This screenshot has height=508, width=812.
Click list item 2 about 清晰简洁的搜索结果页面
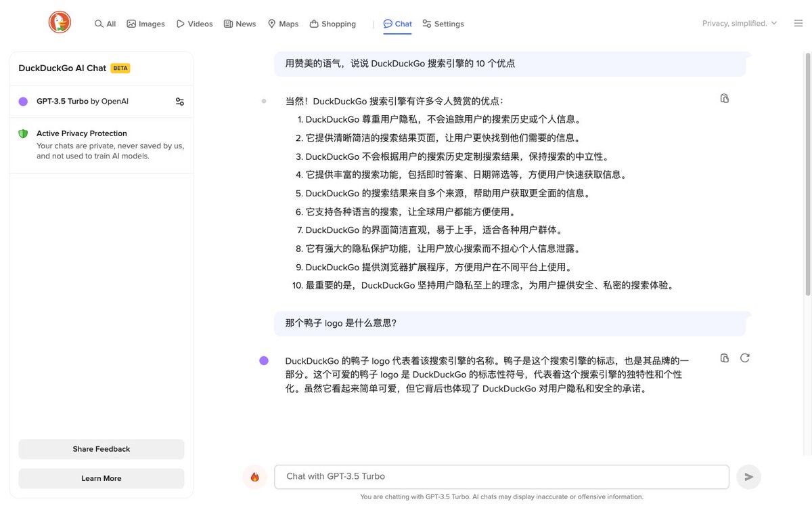point(438,137)
